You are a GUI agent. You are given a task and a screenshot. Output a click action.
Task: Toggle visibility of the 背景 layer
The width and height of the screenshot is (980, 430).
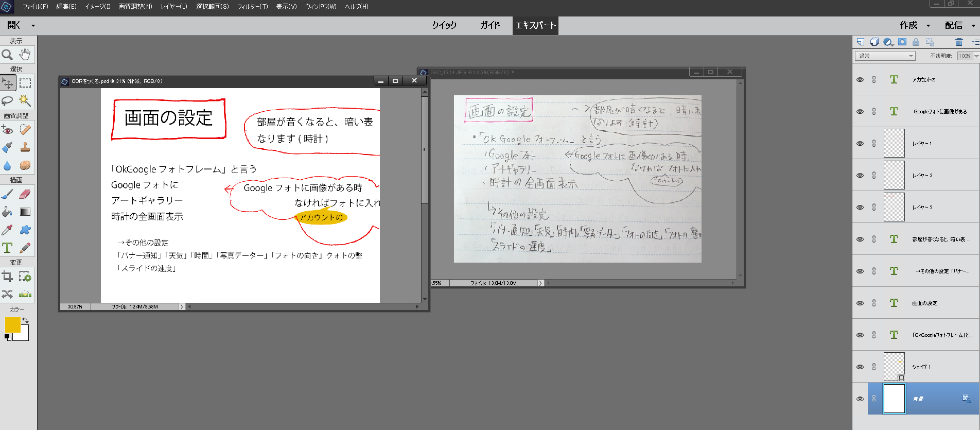pyautogui.click(x=860, y=399)
